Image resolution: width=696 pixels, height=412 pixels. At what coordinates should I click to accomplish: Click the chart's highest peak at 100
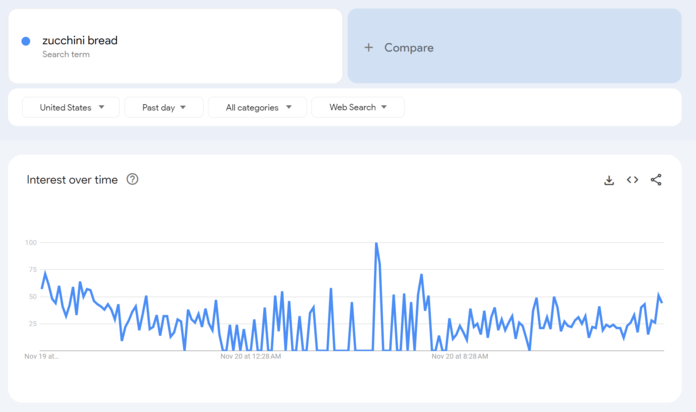[x=376, y=244]
